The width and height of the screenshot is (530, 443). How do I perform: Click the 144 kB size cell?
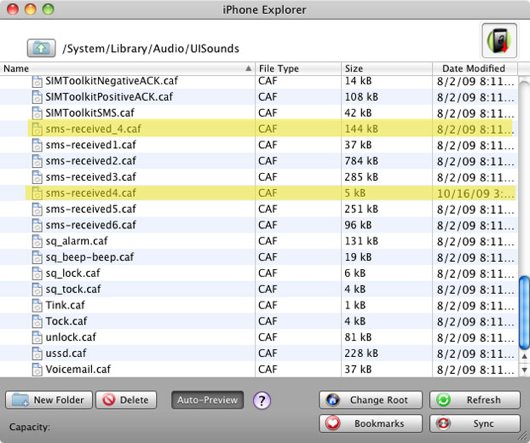pyautogui.click(x=361, y=129)
